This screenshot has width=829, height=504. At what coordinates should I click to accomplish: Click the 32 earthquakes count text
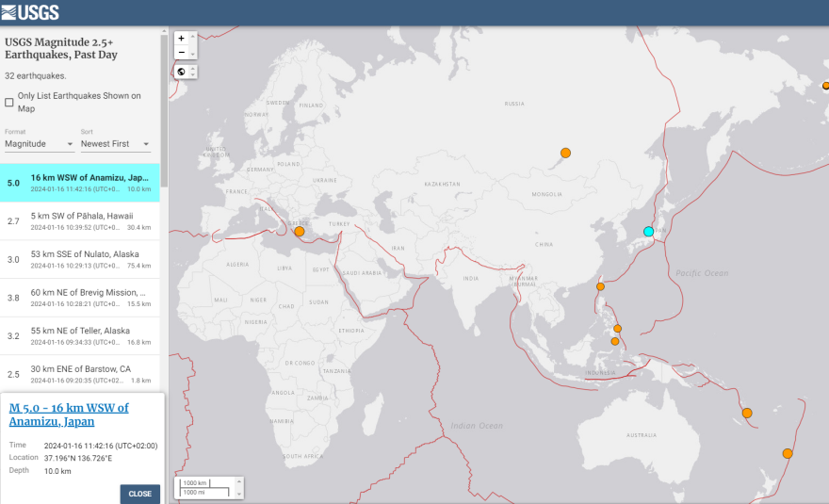36,75
